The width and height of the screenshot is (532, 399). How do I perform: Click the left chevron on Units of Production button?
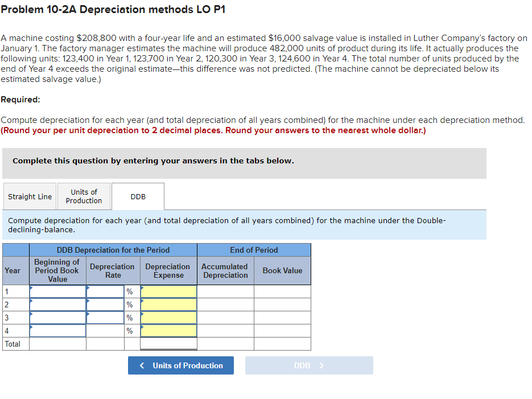coord(142,365)
